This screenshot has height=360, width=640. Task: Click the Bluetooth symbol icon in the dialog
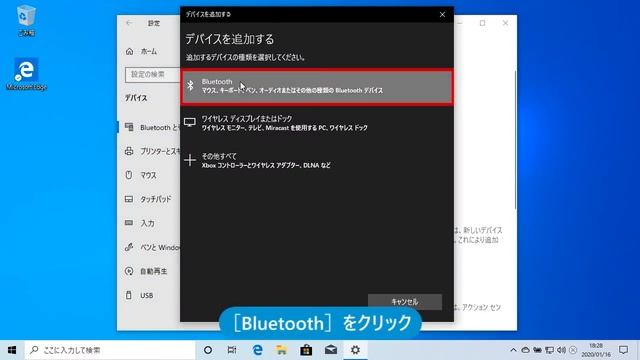point(190,85)
